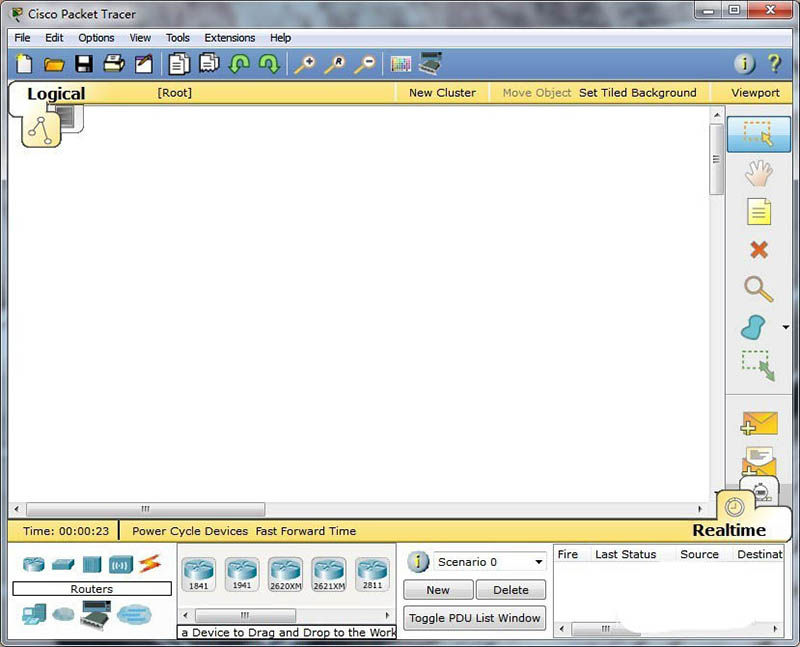Click Set Tiled Background
The image size is (800, 647).
point(637,93)
